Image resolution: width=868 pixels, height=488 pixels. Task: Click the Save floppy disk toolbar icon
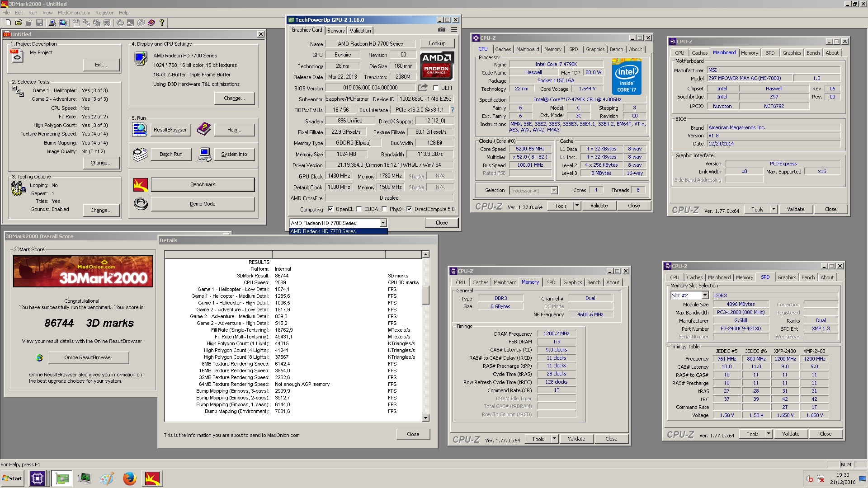(39, 23)
